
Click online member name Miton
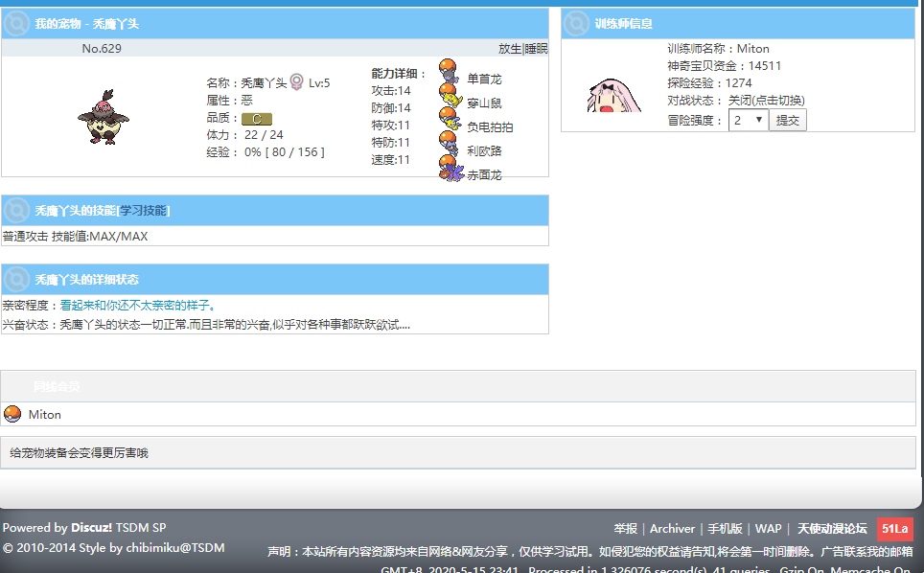45,415
